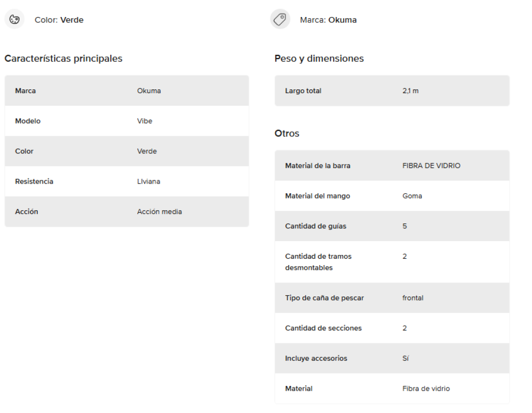Click the Marca table row value Okuma
This screenshot has height=413, width=532.
tap(148, 91)
